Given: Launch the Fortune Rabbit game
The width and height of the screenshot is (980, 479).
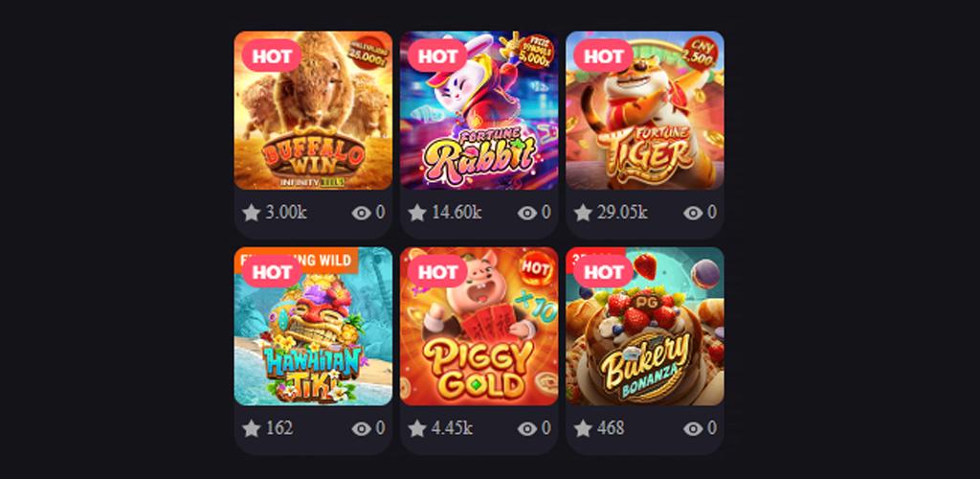Looking at the screenshot, I should pos(479,110).
